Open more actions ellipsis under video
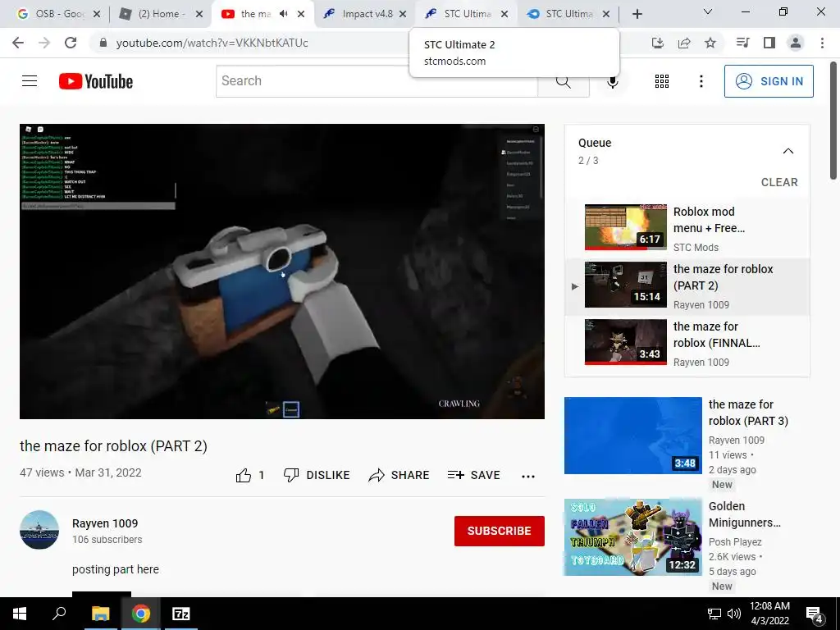This screenshot has width=840, height=630. pyautogui.click(x=528, y=476)
